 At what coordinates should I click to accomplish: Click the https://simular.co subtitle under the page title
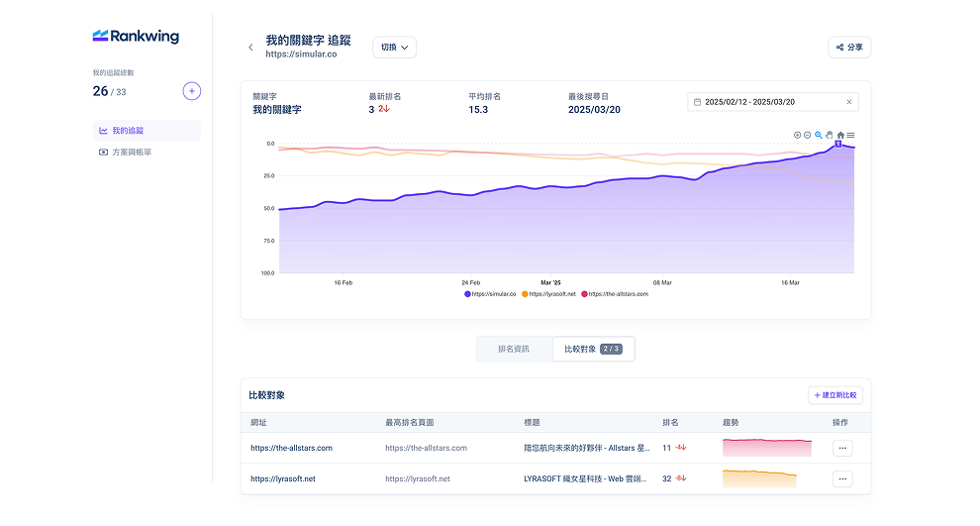[301, 54]
